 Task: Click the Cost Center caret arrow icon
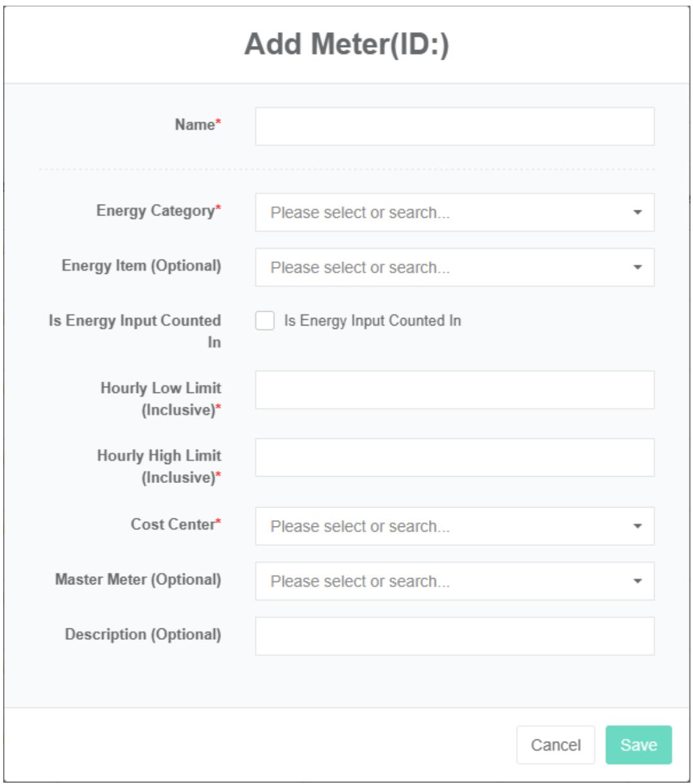point(638,526)
